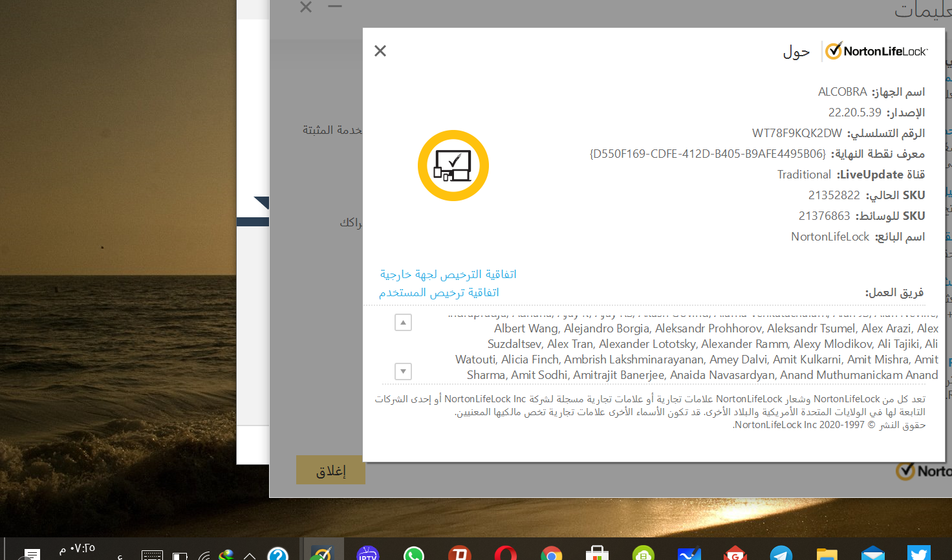Viewport: 952px width, 560px height.
Task: Close the background Norton help window
Action: pyautogui.click(x=306, y=6)
